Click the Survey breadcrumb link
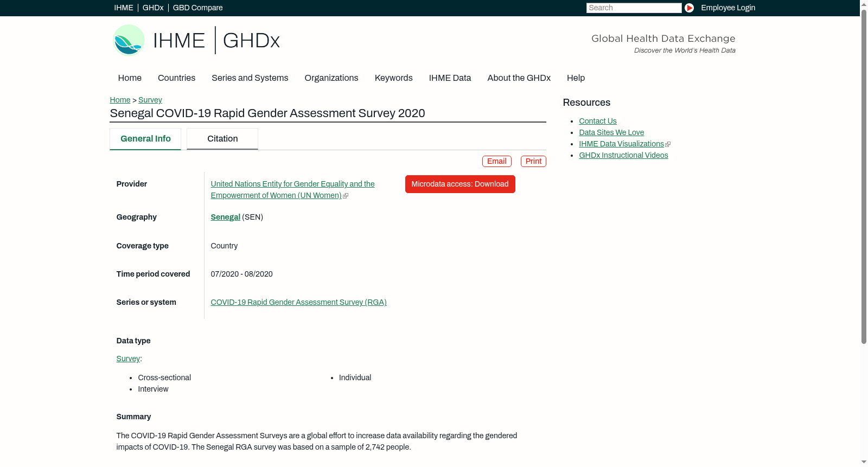Screen dimensions: 868x467 150,100
